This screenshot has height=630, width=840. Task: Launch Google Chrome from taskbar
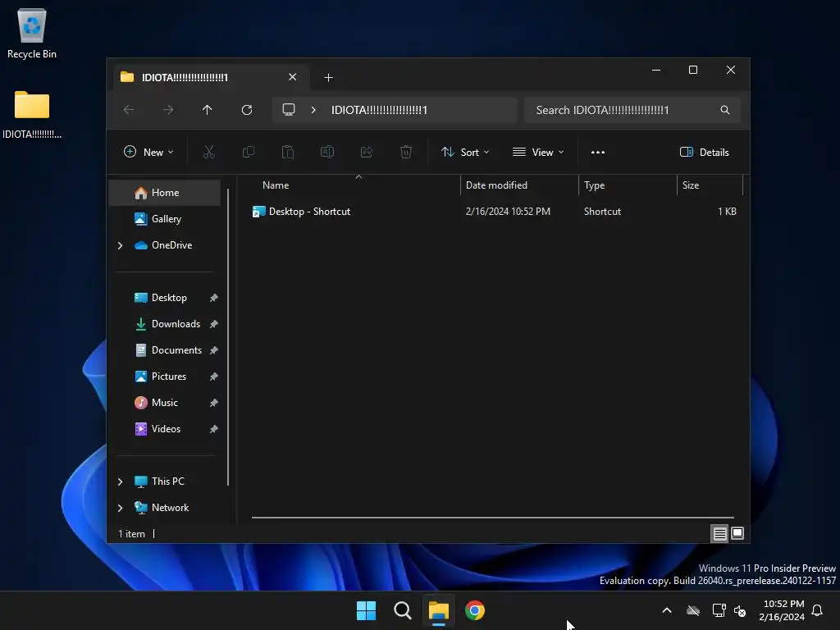tap(475, 610)
